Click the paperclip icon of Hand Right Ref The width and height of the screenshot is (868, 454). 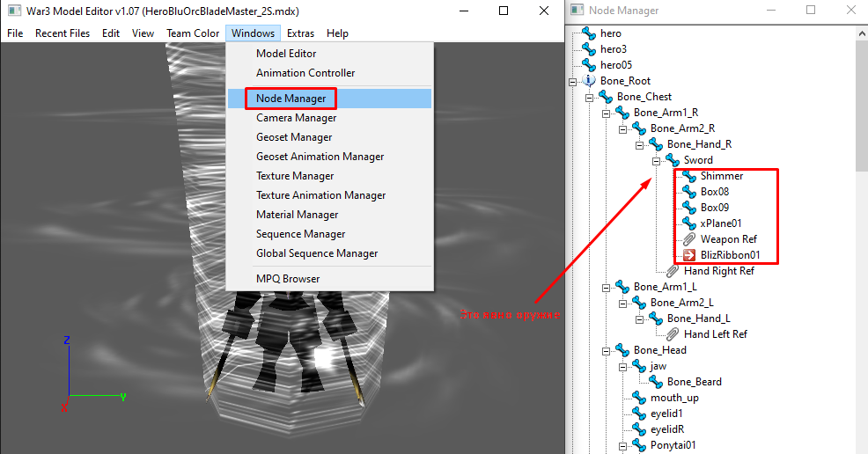tap(672, 271)
